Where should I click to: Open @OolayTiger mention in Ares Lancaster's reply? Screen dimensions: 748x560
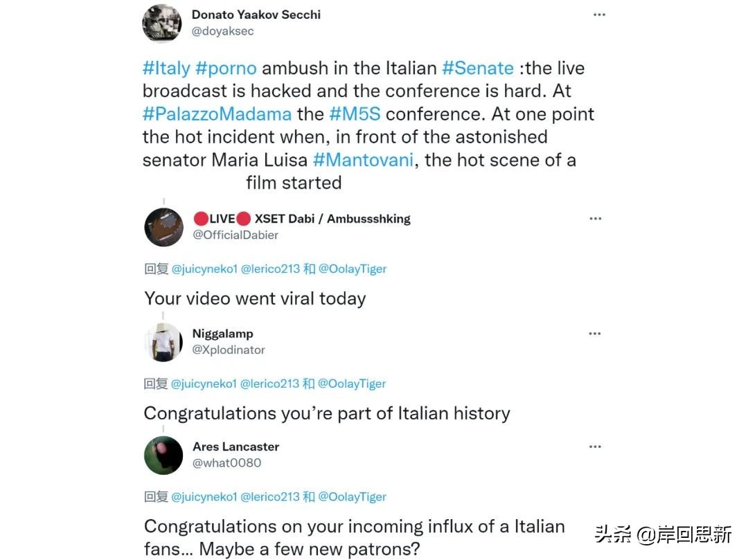tap(352, 497)
